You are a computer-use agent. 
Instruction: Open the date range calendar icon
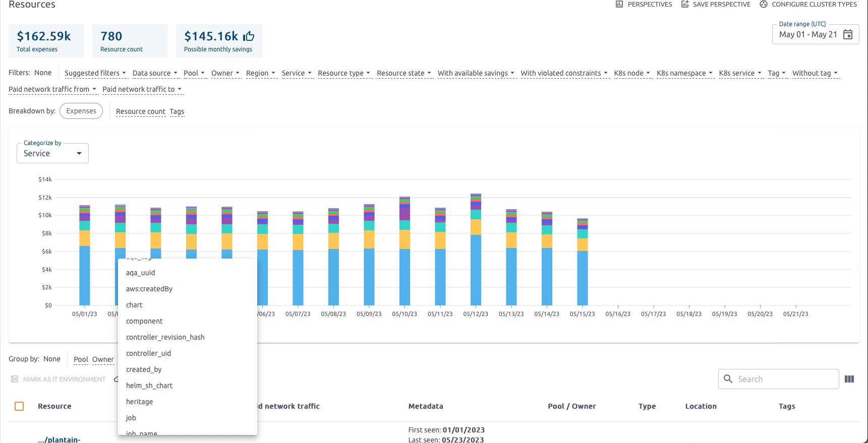click(x=848, y=35)
